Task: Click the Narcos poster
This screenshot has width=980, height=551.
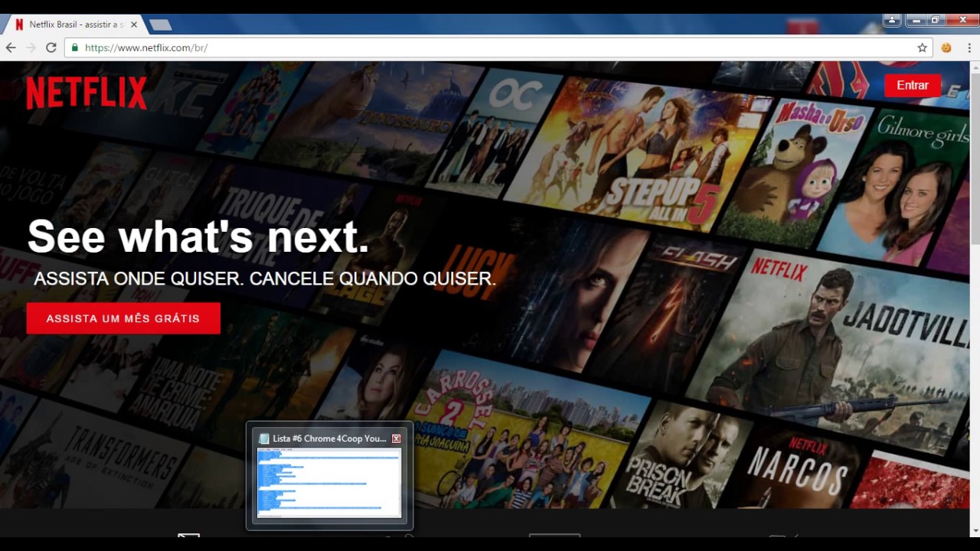Action: (800, 465)
